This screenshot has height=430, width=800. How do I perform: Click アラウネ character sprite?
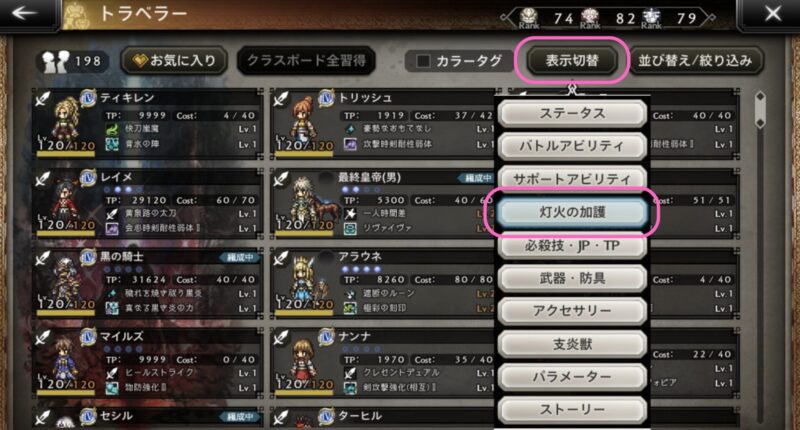pyautogui.click(x=305, y=280)
